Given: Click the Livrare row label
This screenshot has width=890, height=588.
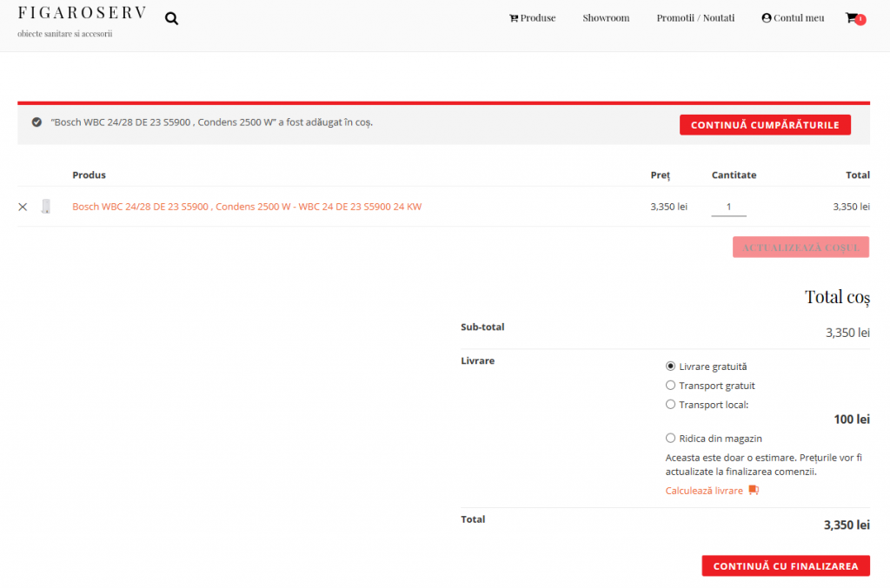Looking at the screenshot, I should [477, 360].
